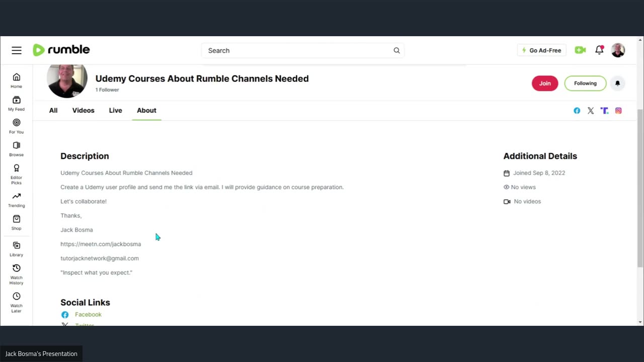Click the green upload video camera icon
The image size is (644, 362).
tap(580, 50)
